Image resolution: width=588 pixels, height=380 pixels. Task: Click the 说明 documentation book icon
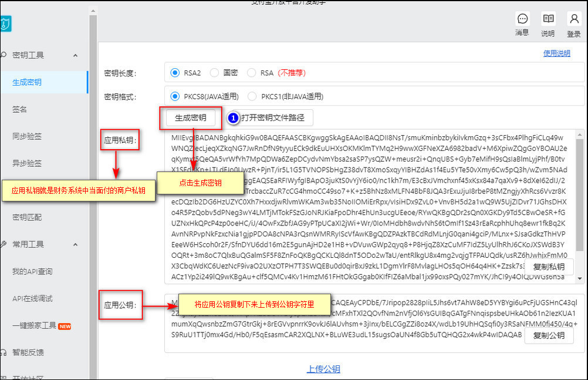coord(548,19)
